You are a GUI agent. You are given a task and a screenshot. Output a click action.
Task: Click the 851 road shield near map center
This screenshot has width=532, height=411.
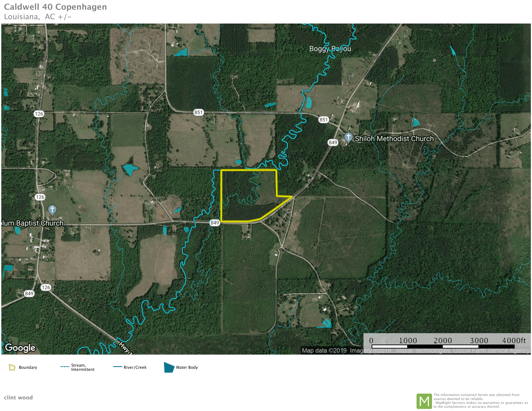[198, 113]
